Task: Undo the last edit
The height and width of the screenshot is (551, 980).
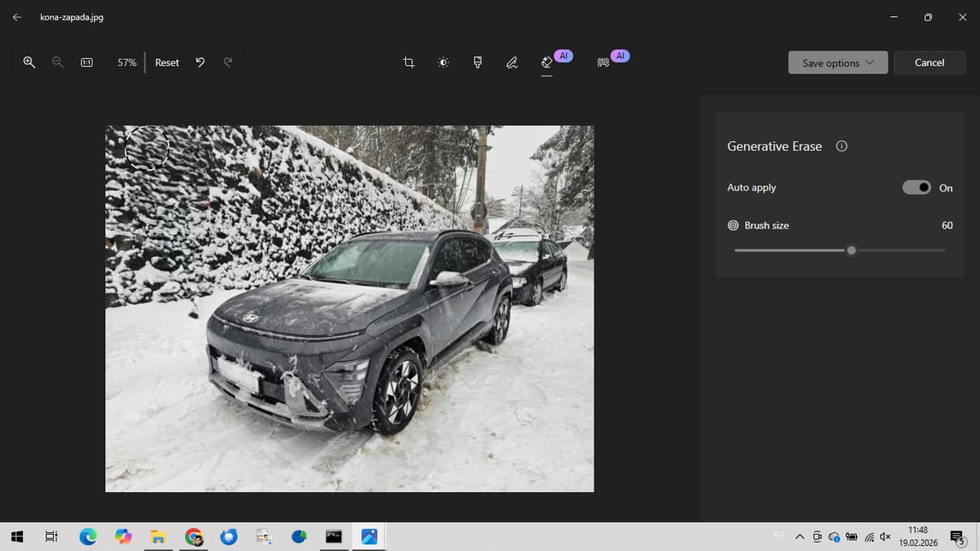Action: click(200, 62)
